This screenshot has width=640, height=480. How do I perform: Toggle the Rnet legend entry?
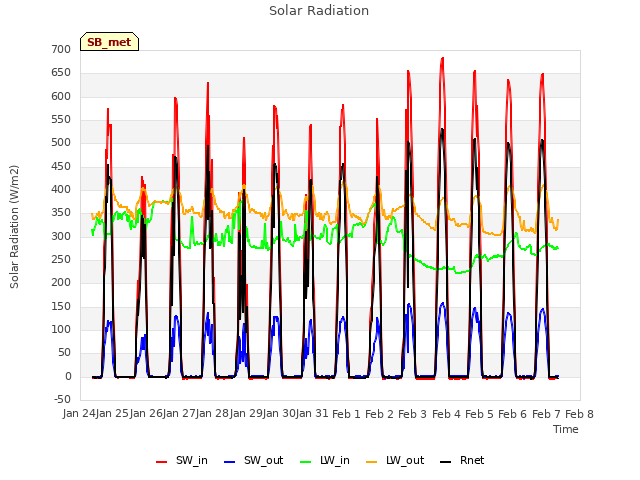pyautogui.click(x=462, y=461)
